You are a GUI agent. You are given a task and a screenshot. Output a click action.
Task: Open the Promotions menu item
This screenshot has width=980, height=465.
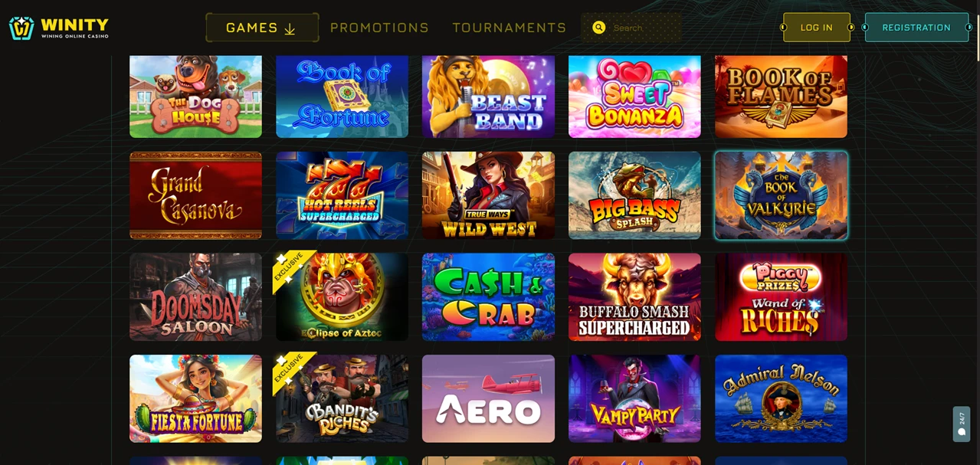pos(379,28)
